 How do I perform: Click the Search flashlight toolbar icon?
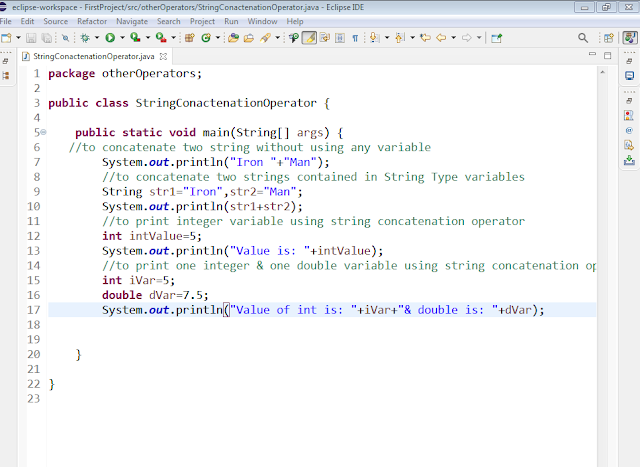tap(265, 38)
